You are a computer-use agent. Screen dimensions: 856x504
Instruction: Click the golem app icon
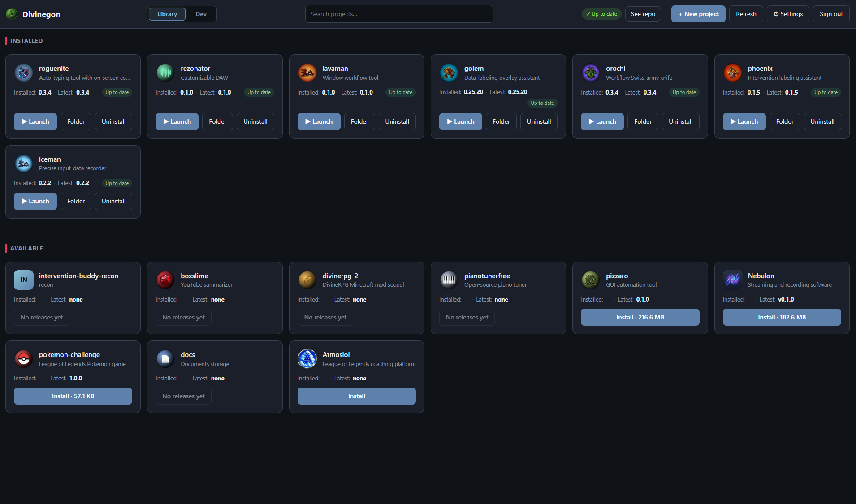[x=449, y=73]
